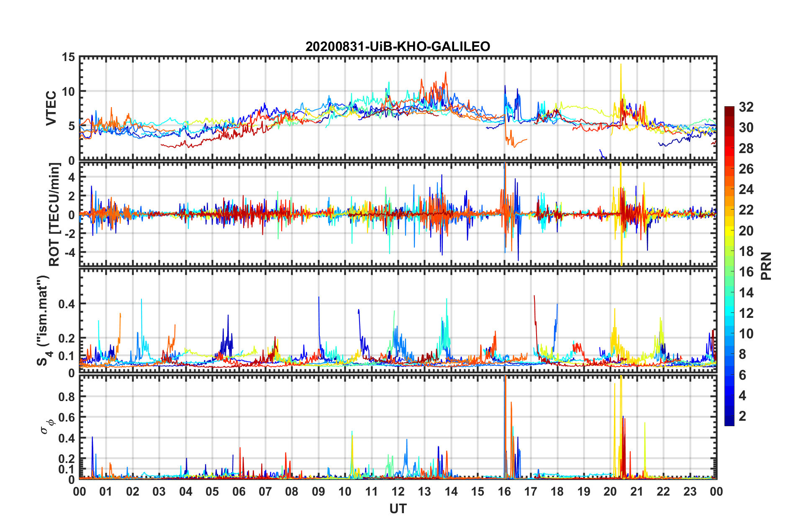Click x-axis tick label 14
The image size is (796, 532).
click(451, 491)
